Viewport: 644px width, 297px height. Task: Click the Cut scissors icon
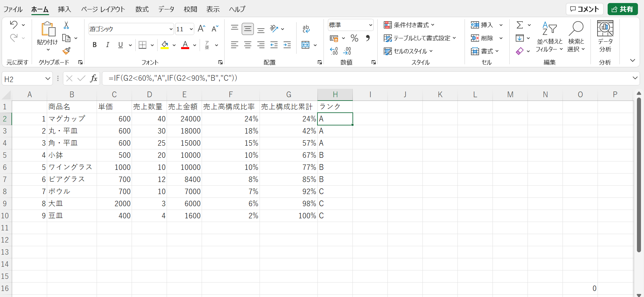(x=66, y=26)
